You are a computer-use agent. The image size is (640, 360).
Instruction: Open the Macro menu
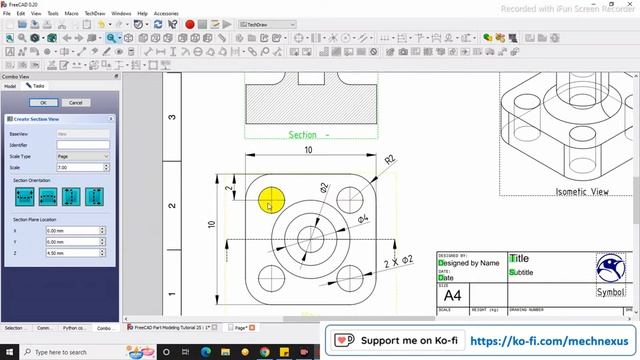tap(71, 13)
